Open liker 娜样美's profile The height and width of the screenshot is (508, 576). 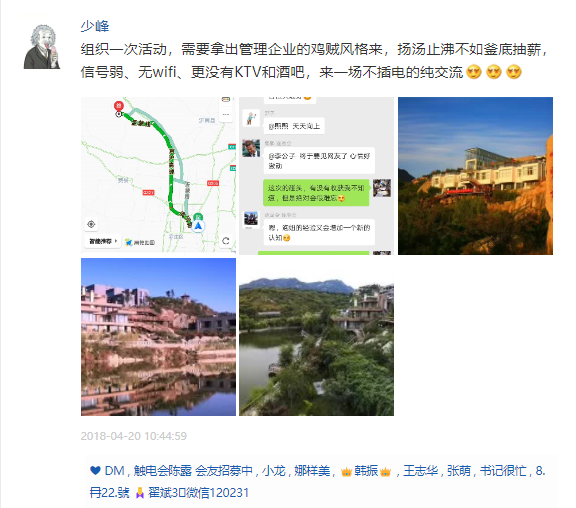click(312, 471)
